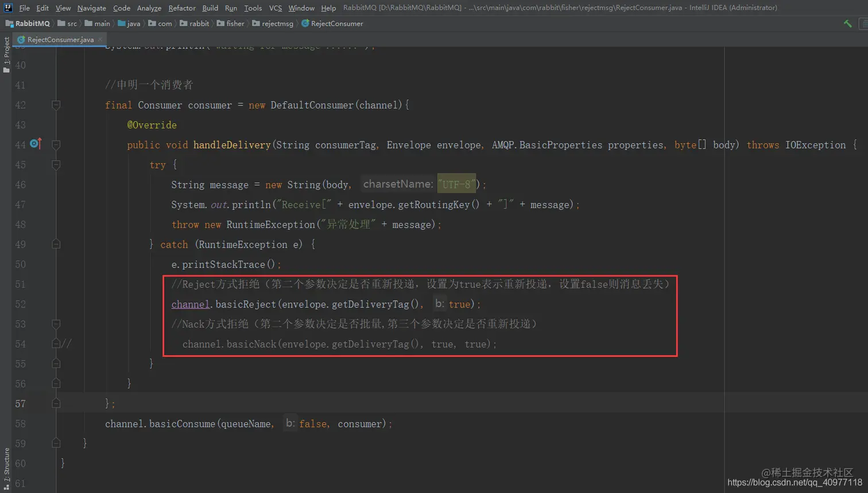
Task: Collapse the try block fold at line 45
Action: coord(56,165)
